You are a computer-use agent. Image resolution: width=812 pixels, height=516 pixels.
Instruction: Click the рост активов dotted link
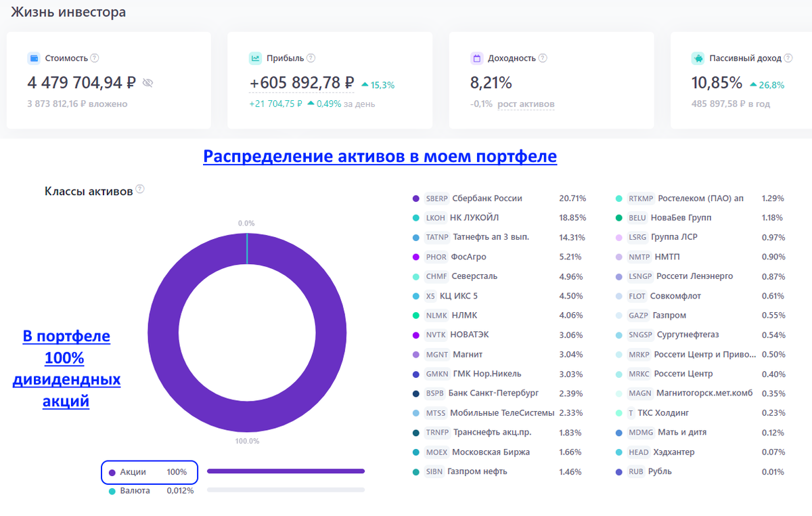(x=526, y=104)
